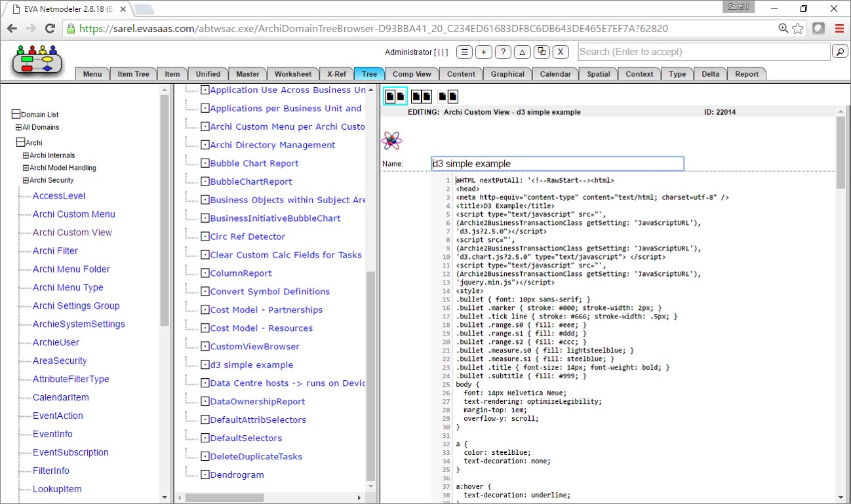851x504 pixels.
Task: Open DataOwnershipReport item
Action: click(x=258, y=402)
